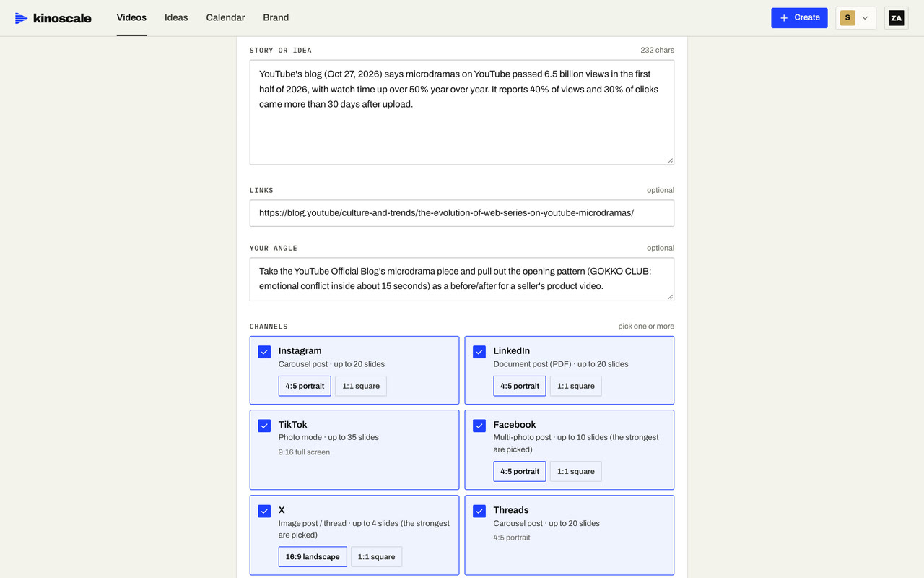Image resolution: width=924 pixels, height=578 pixels.
Task: Go to the Calendar tab
Action: tap(225, 18)
